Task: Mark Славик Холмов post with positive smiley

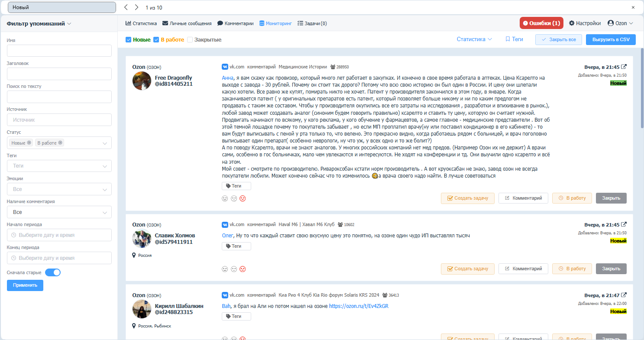Action: tap(225, 269)
